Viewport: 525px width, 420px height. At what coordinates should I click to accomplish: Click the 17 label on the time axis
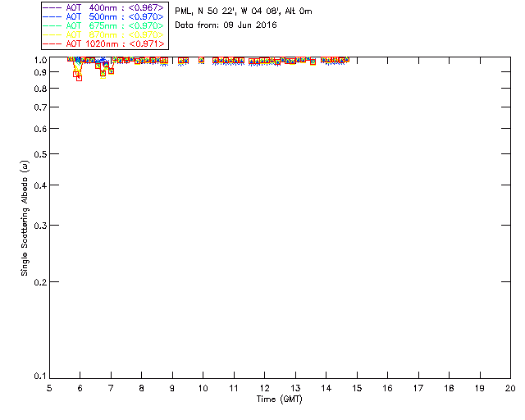418,388
